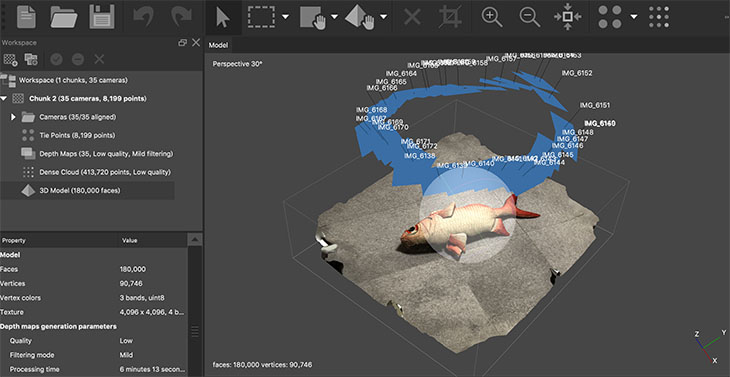
Task: Click the Undo arrow
Action: (144, 18)
